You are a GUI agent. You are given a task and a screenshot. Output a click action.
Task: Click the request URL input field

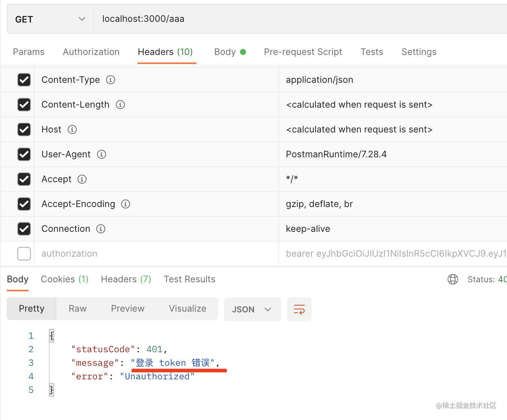301,19
